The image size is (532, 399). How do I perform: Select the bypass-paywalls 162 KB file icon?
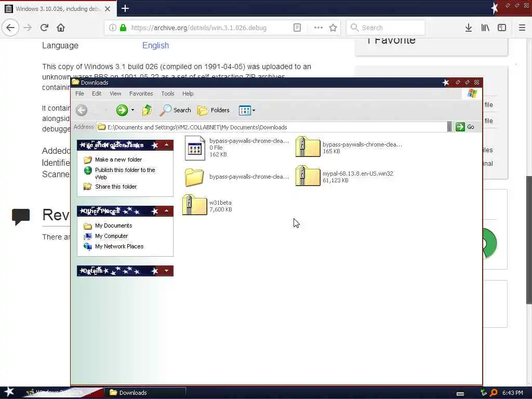coord(195,148)
